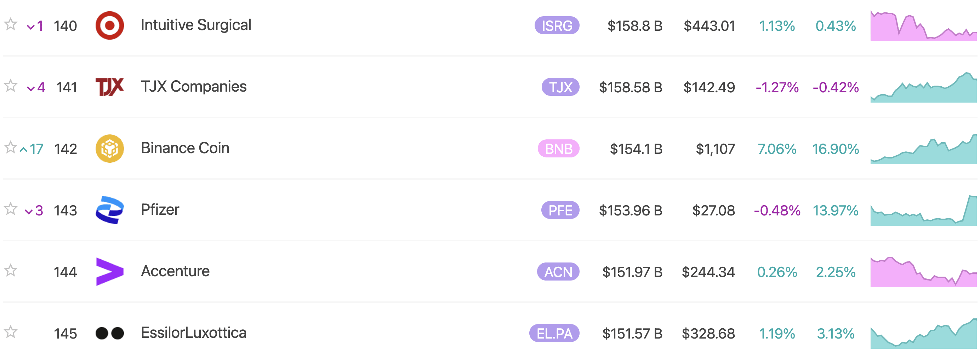The image size is (980, 358).
Task: Click the Accenture purple arrow logo
Action: click(x=109, y=272)
